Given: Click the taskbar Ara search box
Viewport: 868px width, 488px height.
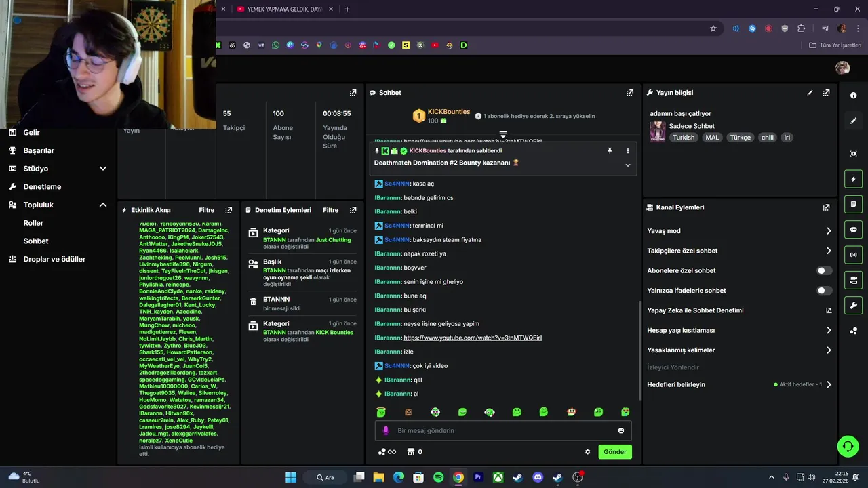Looking at the screenshot, I should click(x=327, y=477).
